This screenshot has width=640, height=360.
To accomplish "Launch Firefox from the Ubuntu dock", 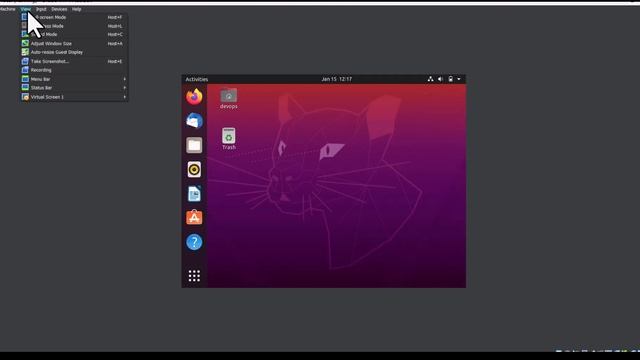I will pyautogui.click(x=194, y=97).
